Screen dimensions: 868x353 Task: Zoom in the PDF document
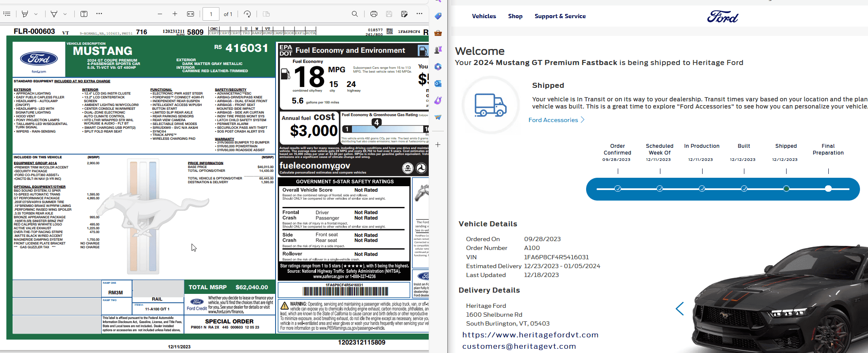175,14
